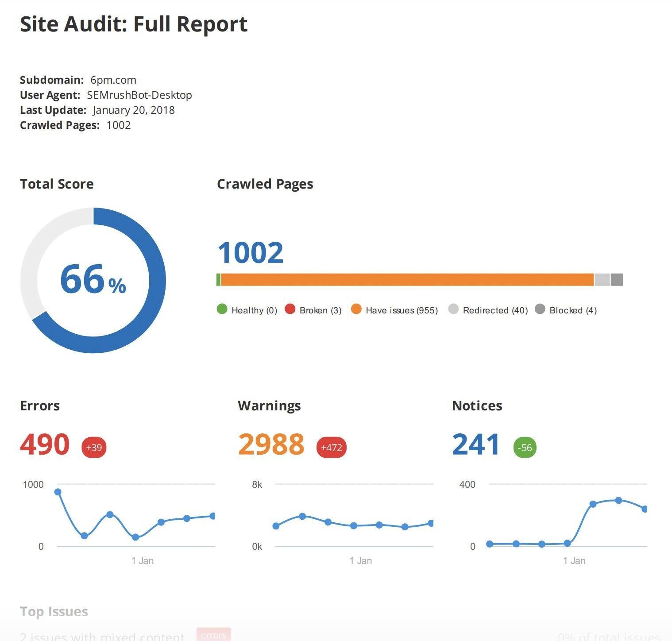The height and width of the screenshot is (641, 672).
Task: Click the red Broken legend dot
Action: [290, 309]
